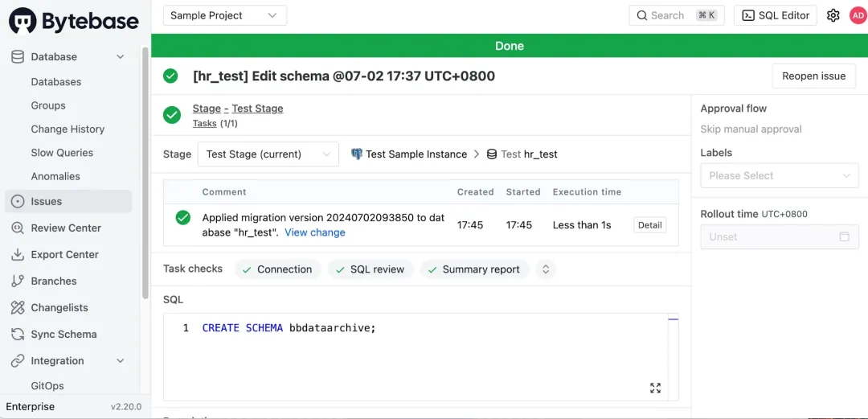
Task: Click the Bytebase logo icon
Action: tap(23, 21)
